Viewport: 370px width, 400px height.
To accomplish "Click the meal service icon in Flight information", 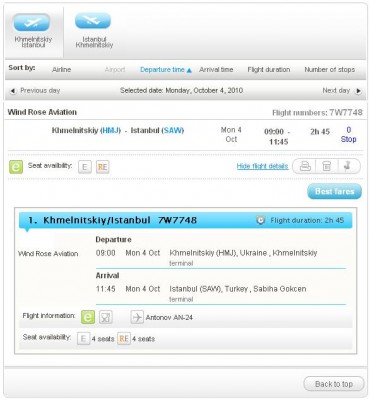I will coord(106,317).
